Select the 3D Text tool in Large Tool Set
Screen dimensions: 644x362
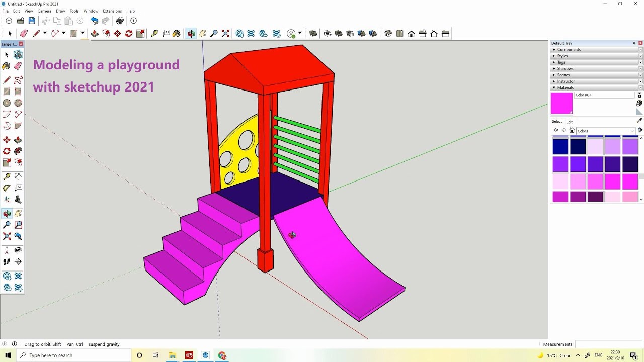[18, 199]
